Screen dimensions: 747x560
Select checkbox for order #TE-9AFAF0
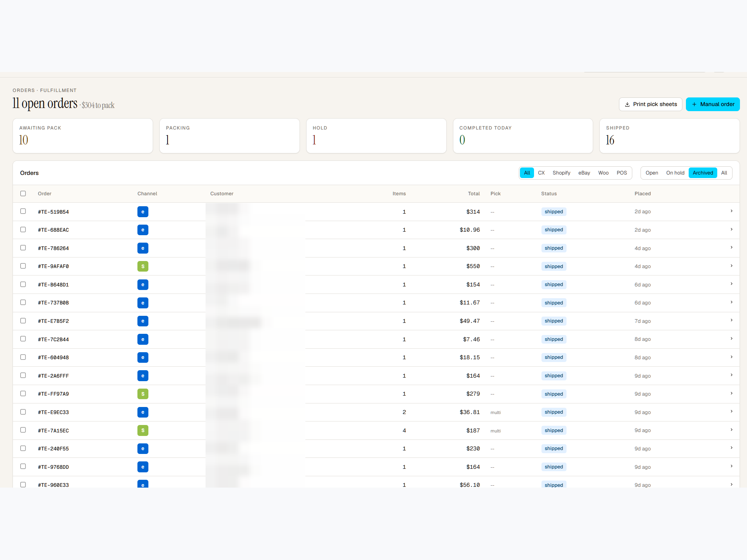pos(23,266)
